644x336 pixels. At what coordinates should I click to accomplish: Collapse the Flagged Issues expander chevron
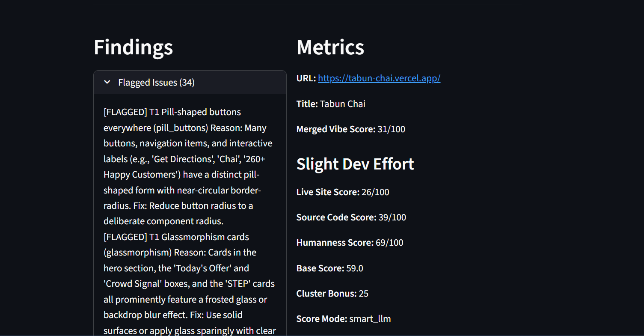tap(107, 82)
